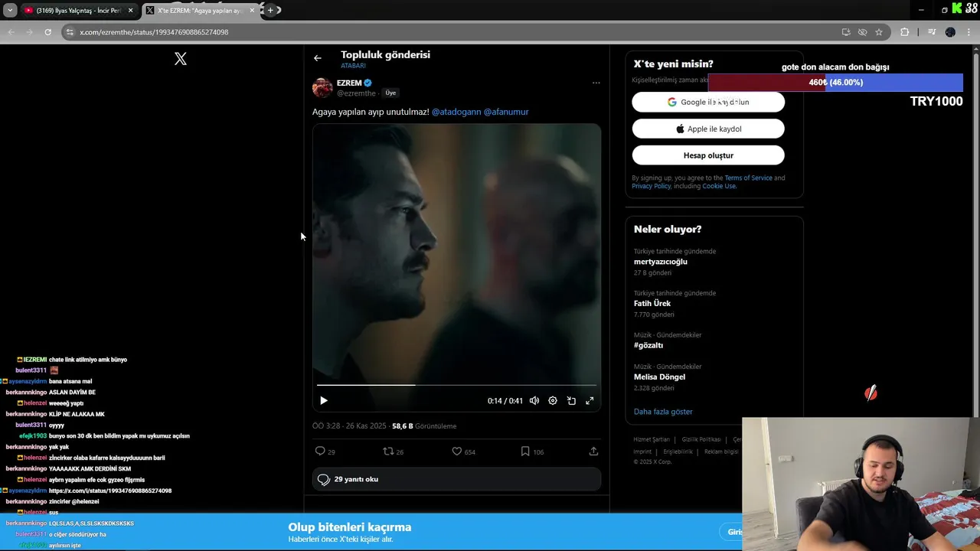
Task: Open the Cookie Use link
Action: (719, 186)
